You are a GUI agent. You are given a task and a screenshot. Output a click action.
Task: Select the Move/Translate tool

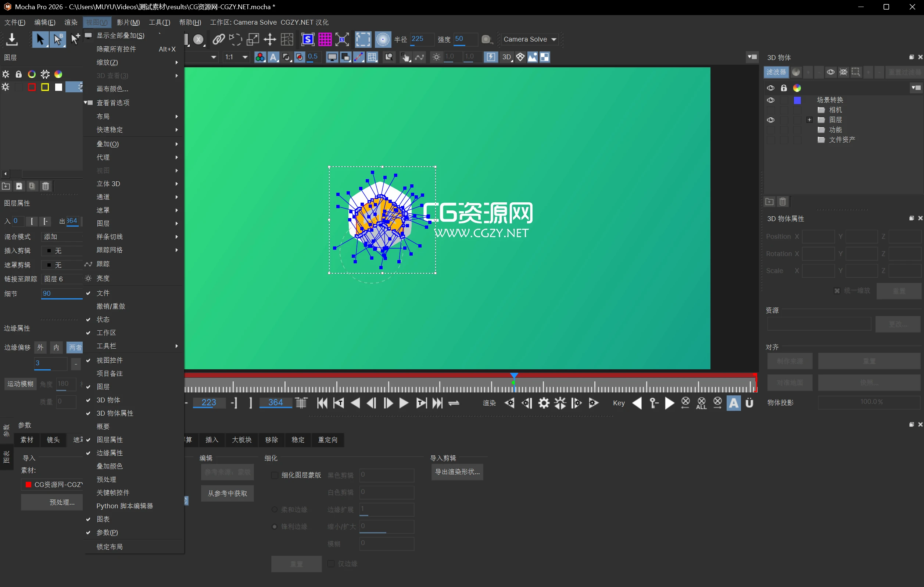270,40
